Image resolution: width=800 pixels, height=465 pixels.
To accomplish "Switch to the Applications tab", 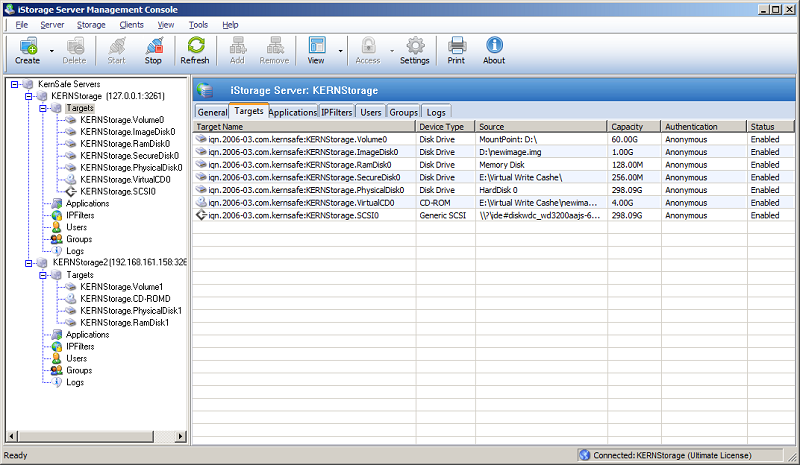I will (293, 112).
